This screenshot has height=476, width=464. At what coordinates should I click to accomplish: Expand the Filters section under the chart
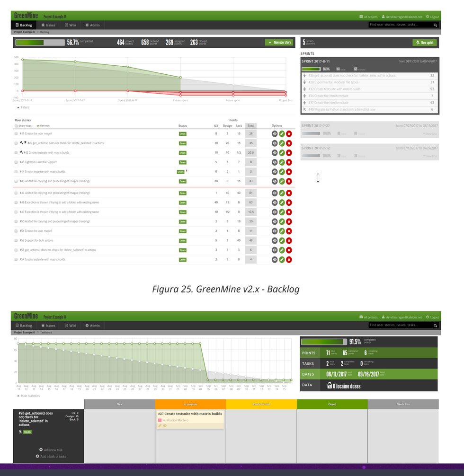(23, 107)
